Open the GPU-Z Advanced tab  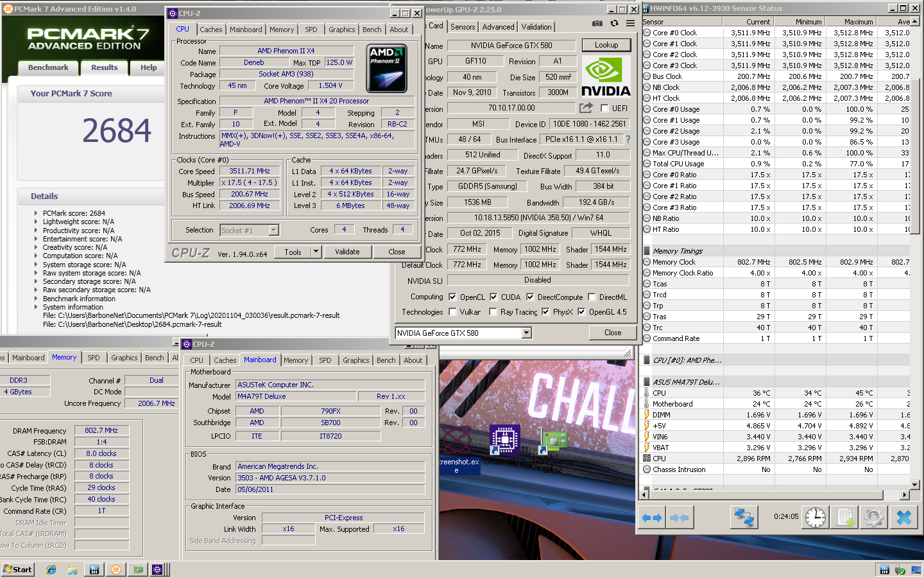tap(498, 27)
